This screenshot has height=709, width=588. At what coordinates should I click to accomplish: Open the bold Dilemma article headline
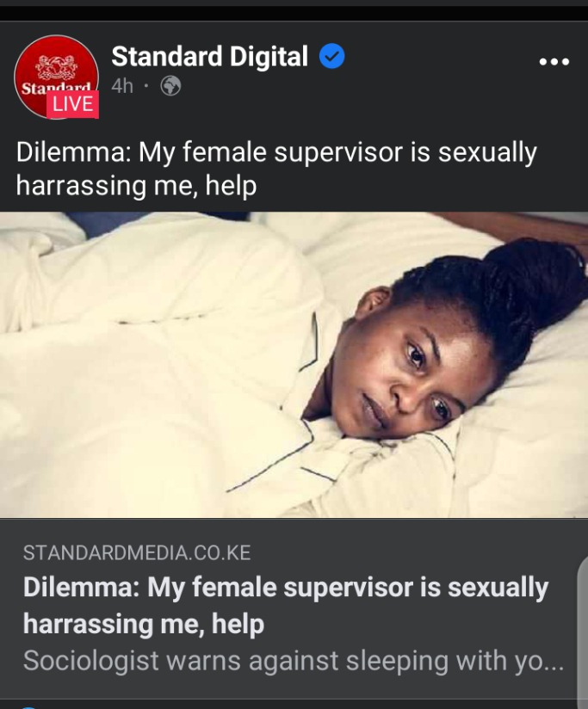[x=286, y=606]
